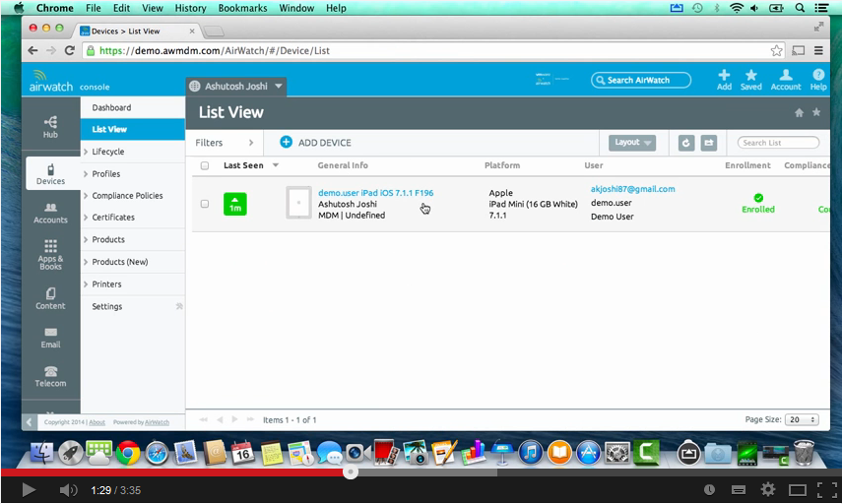Go back in Chrome
The image size is (842, 504).
(32, 50)
